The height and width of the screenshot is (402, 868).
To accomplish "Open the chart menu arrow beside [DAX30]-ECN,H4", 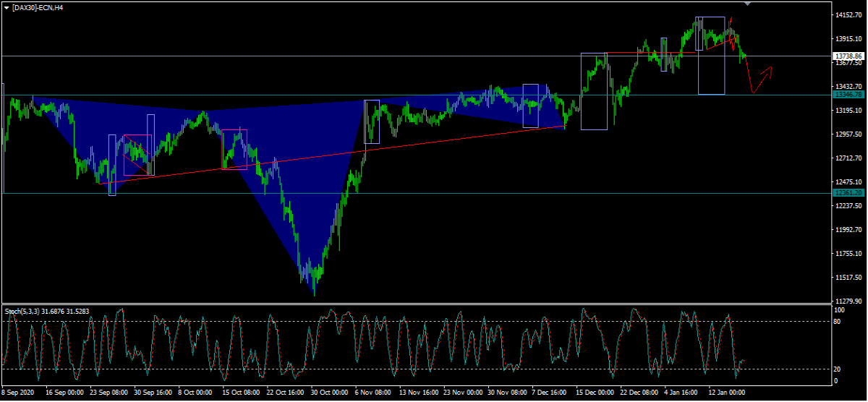I will tap(7, 7).
